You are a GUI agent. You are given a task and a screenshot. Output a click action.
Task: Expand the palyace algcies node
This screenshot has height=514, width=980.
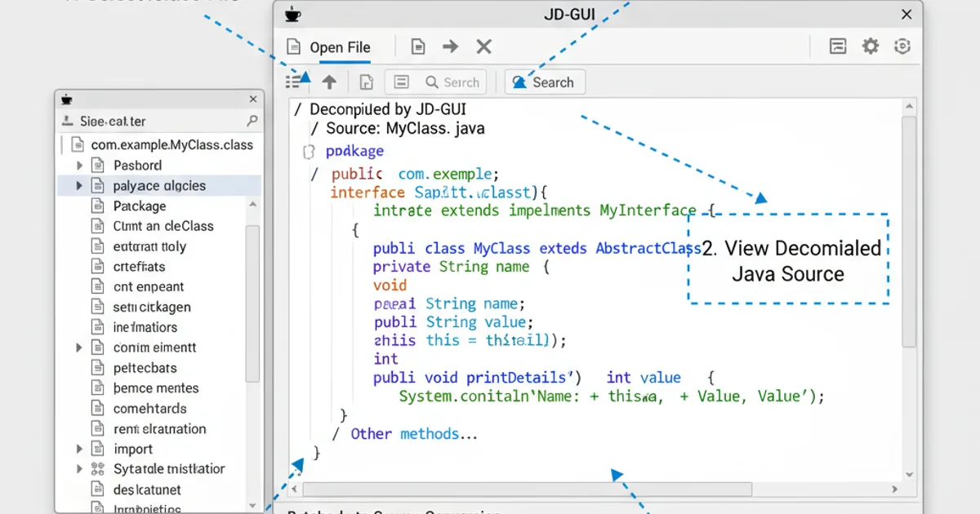[79, 185]
